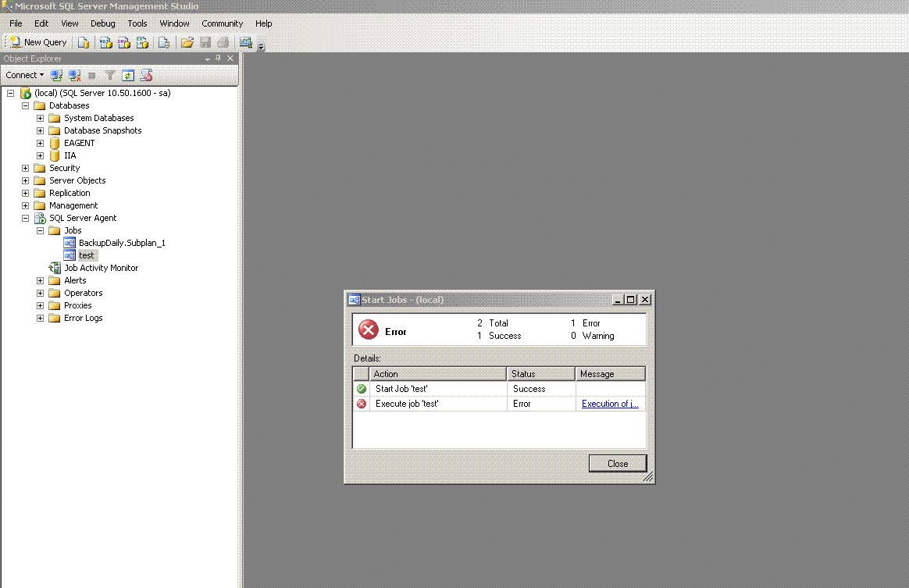Expand the Operators folder
The height and width of the screenshot is (588, 909).
[41, 293]
